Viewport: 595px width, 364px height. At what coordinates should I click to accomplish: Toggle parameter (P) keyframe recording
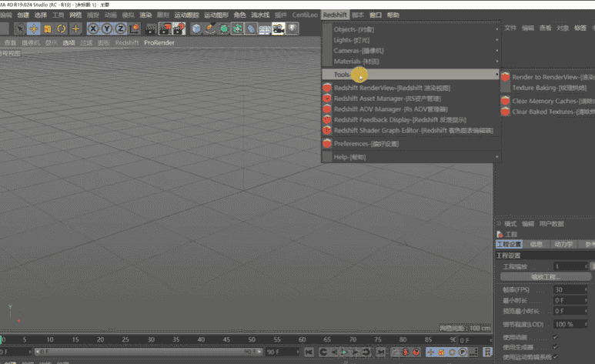tap(462, 352)
